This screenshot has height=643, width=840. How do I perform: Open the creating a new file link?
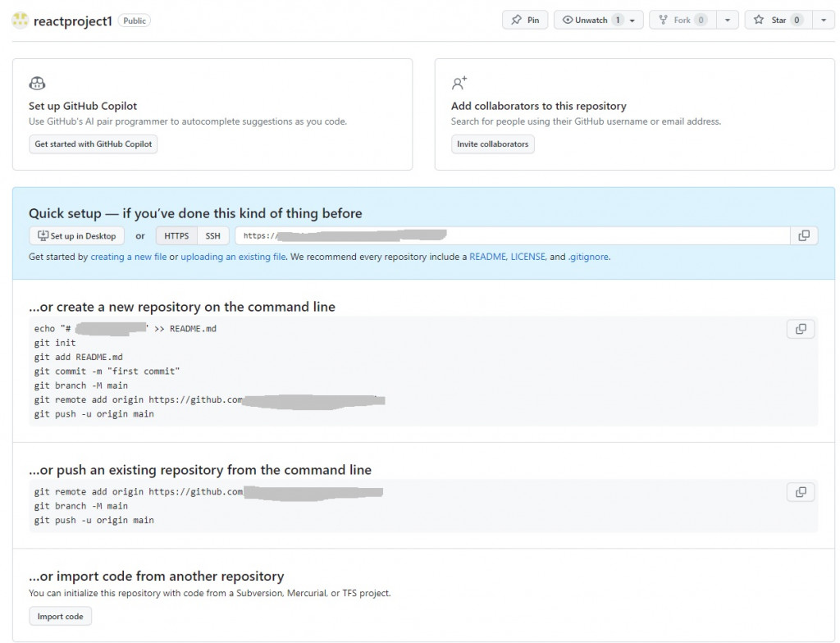129,257
